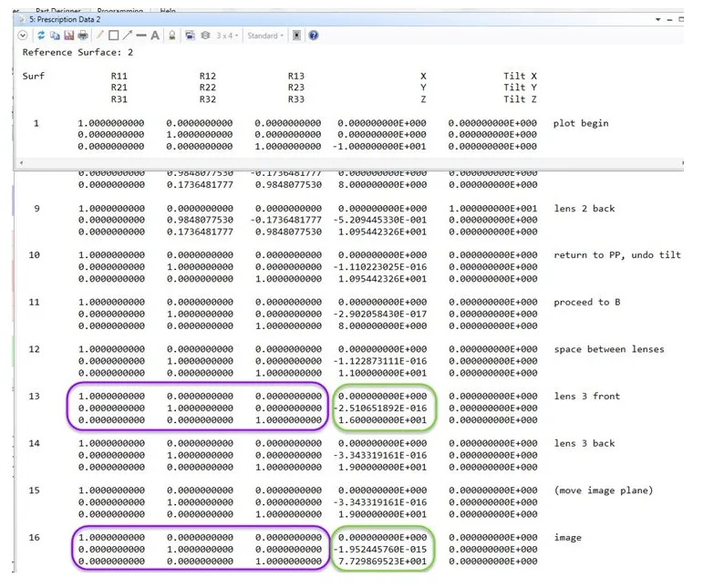Open the Help menu
724x588 pixels.
(x=168, y=10)
